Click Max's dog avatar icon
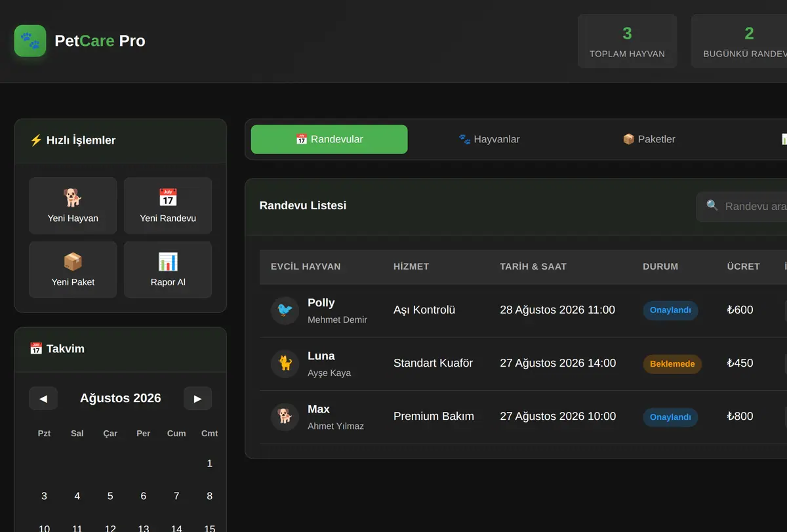Image resolution: width=787 pixels, height=532 pixels. [x=285, y=417]
